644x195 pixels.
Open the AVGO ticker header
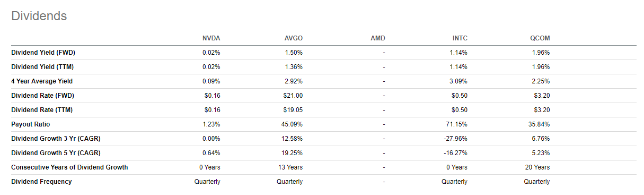[x=293, y=38]
